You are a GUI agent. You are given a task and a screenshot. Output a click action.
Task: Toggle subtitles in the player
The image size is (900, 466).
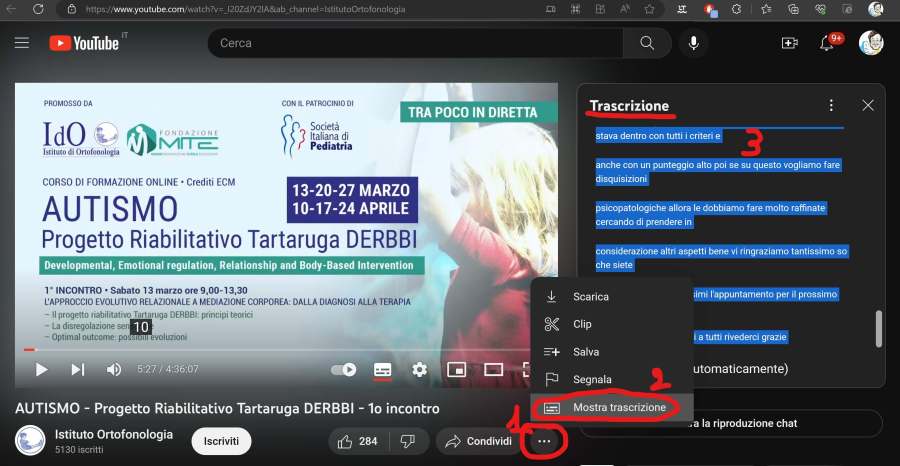pyautogui.click(x=382, y=369)
